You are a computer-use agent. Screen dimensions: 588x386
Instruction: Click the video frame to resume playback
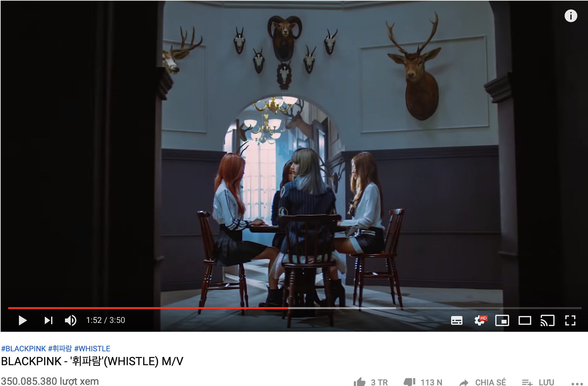294,151
